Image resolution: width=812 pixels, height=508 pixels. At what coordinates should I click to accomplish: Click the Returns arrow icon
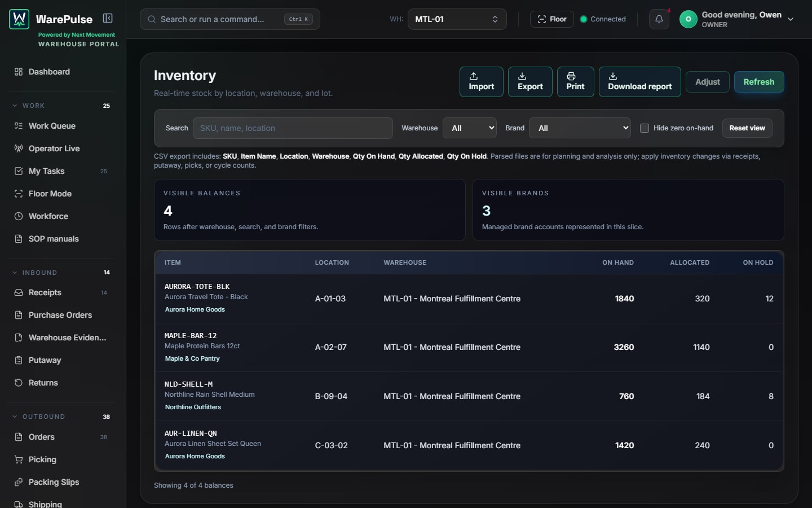19,383
